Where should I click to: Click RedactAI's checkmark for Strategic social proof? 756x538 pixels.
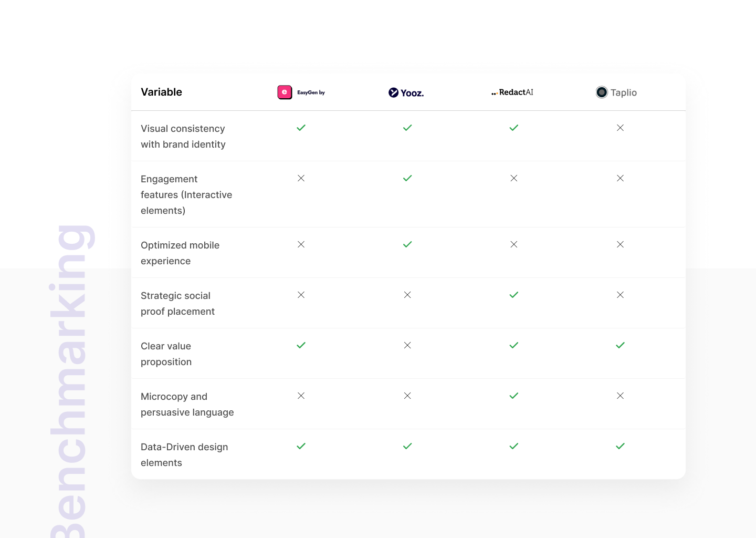tap(514, 295)
